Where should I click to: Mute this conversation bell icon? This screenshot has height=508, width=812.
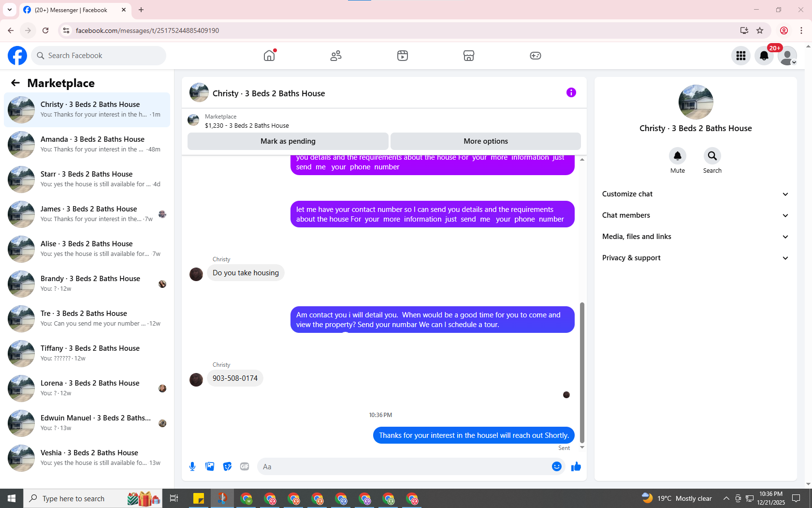(x=678, y=156)
